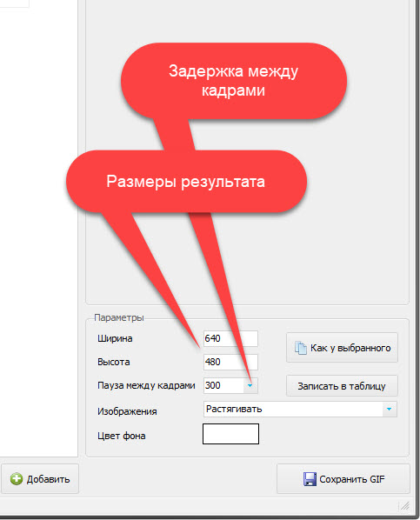Click the Высота label
Viewport: 420px width, 520px height.
(x=113, y=362)
